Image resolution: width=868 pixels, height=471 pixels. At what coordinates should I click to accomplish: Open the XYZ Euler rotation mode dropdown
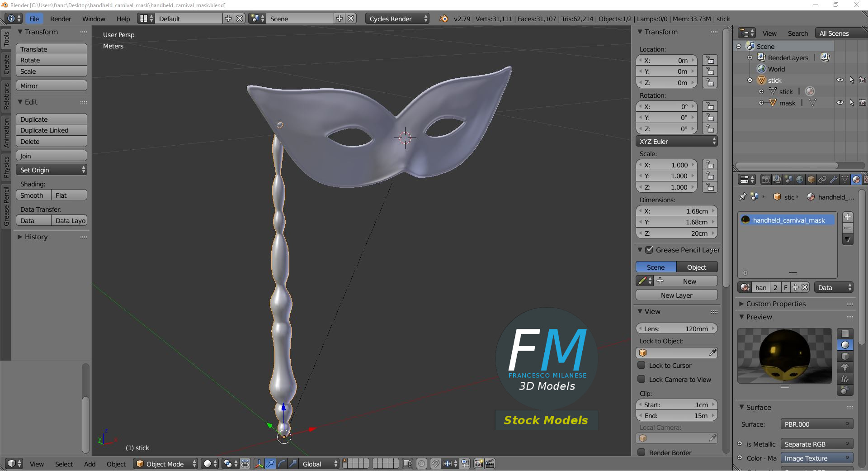click(x=676, y=142)
